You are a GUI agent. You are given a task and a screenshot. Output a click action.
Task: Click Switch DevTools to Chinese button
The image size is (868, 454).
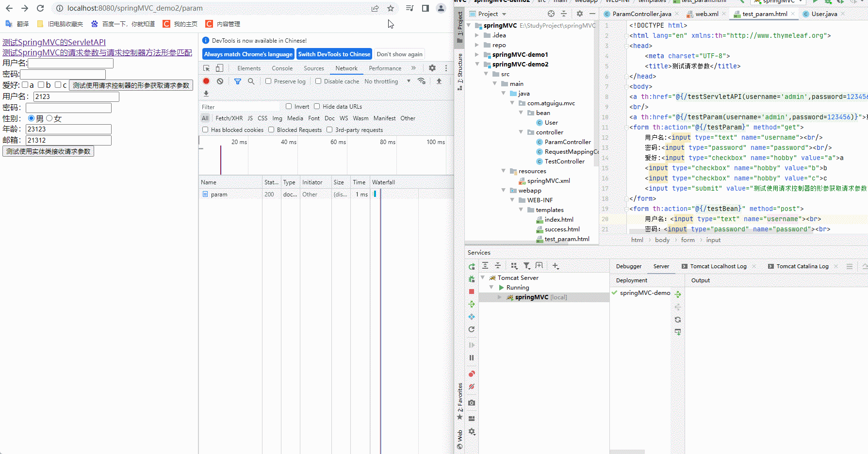click(334, 54)
